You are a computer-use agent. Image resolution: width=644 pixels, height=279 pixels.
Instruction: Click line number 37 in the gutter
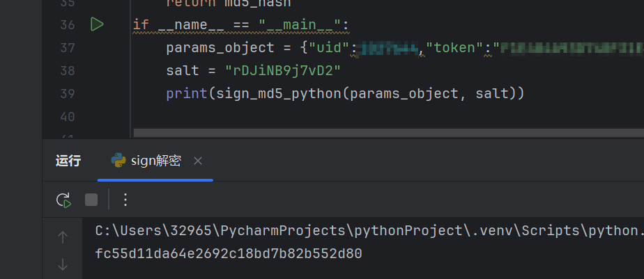point(68,48)
